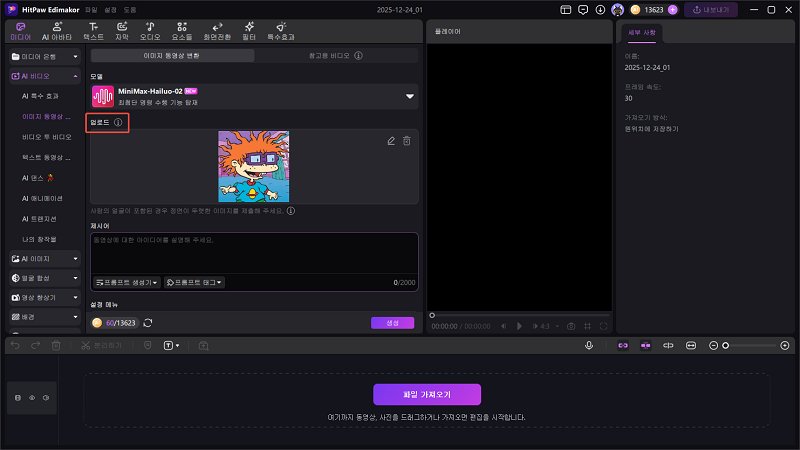
Task: Open the 화면전환 transitions tool
Action: [217, 31]
